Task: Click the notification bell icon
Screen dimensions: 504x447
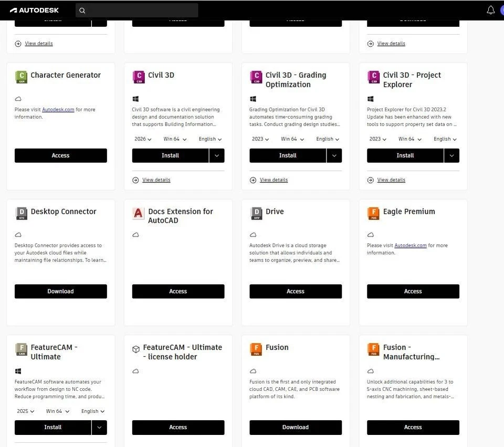Action: coord(490,9)
